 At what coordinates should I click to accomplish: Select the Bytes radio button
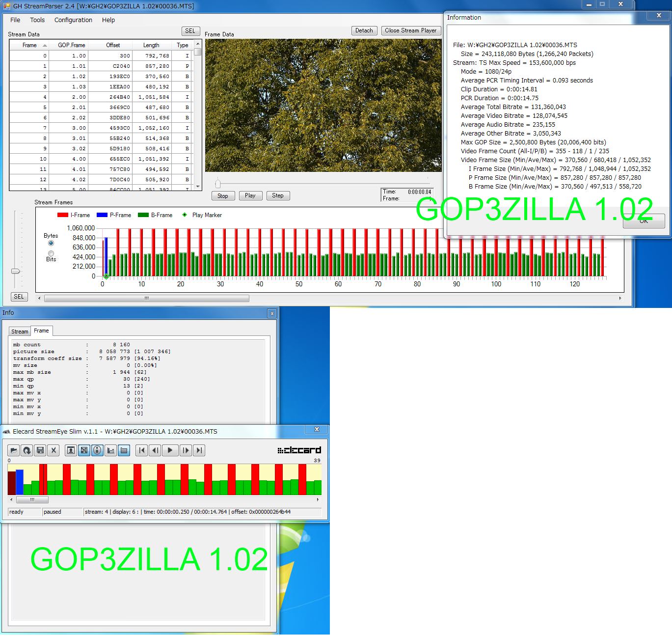pos(51,243)
